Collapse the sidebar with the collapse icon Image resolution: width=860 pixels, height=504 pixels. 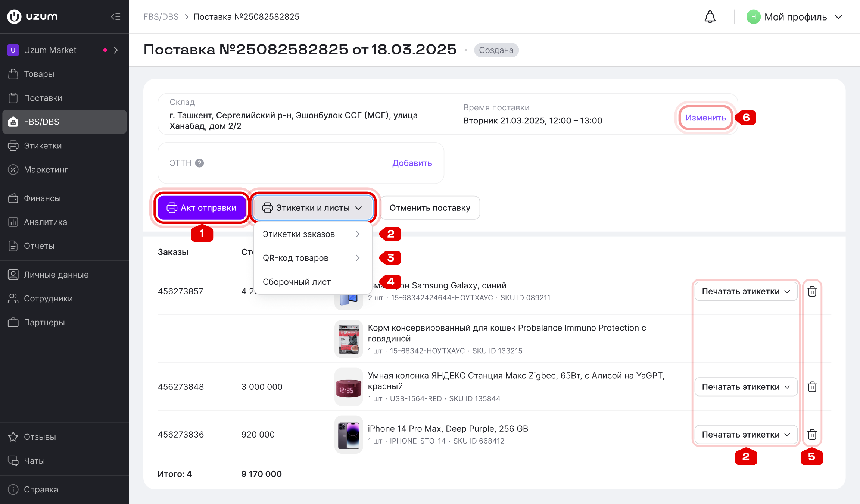116,17
